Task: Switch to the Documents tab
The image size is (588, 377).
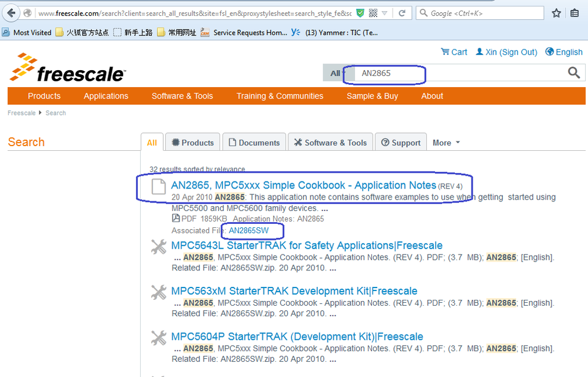Action: click(254, 143)
